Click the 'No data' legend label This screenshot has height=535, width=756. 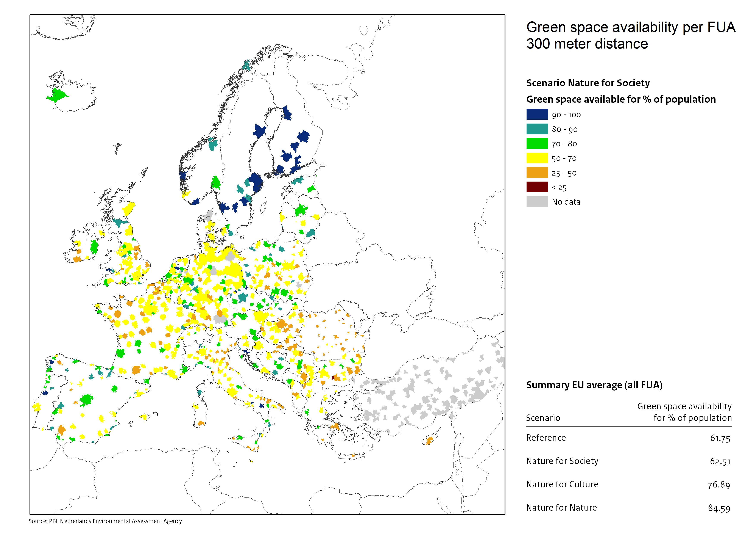[566, 202]
